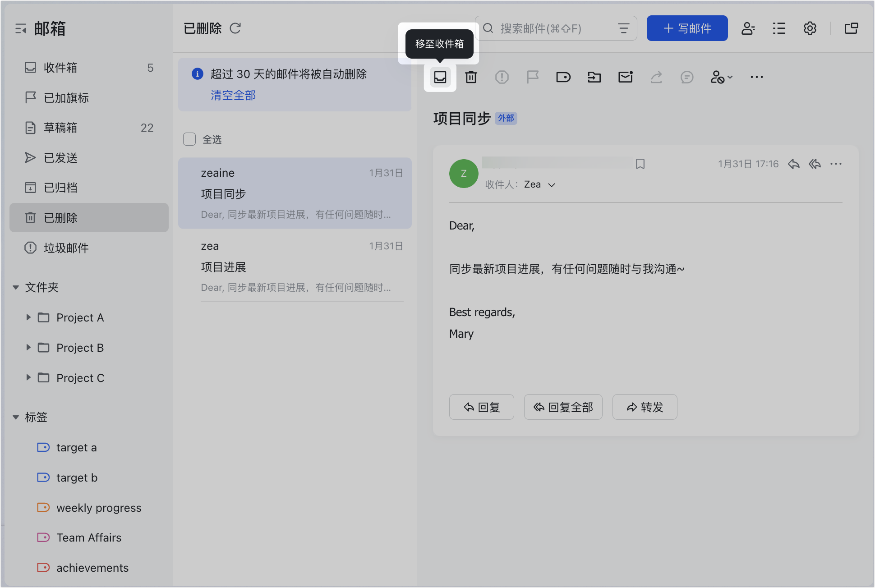Collapse the 标签 labels section

tap(16, 417)
